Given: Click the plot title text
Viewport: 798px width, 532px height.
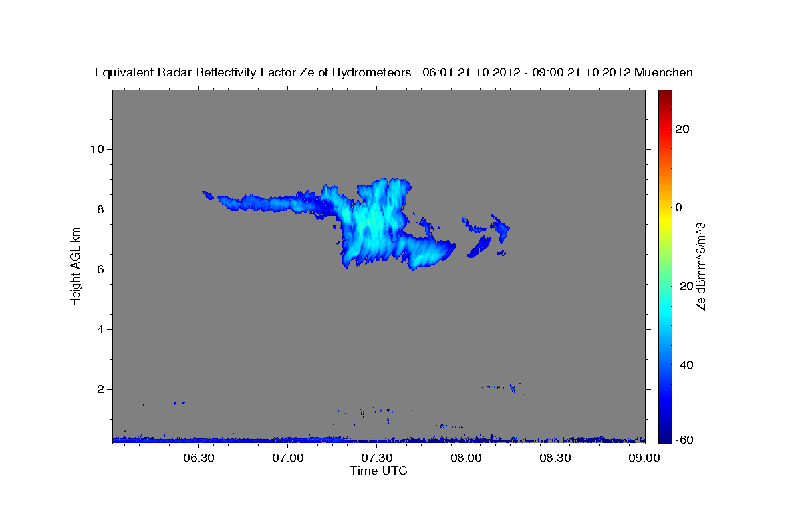Looking at the screenshot, I should (394, 73).
